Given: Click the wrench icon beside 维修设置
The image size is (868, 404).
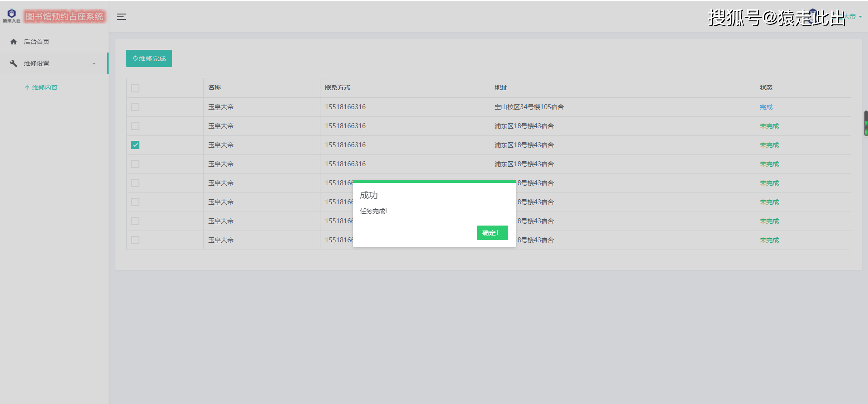Looking at the screenshot, I should click(x=14, y=63).
